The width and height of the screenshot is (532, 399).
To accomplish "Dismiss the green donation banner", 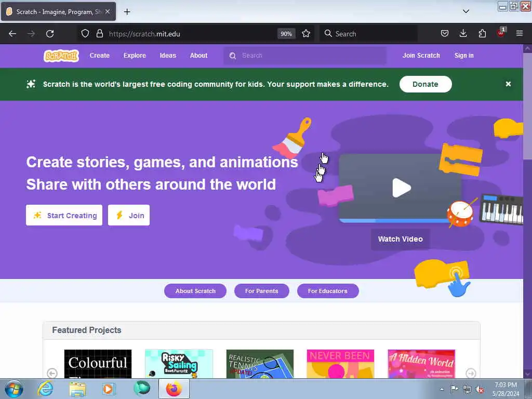I will point(508,84).
